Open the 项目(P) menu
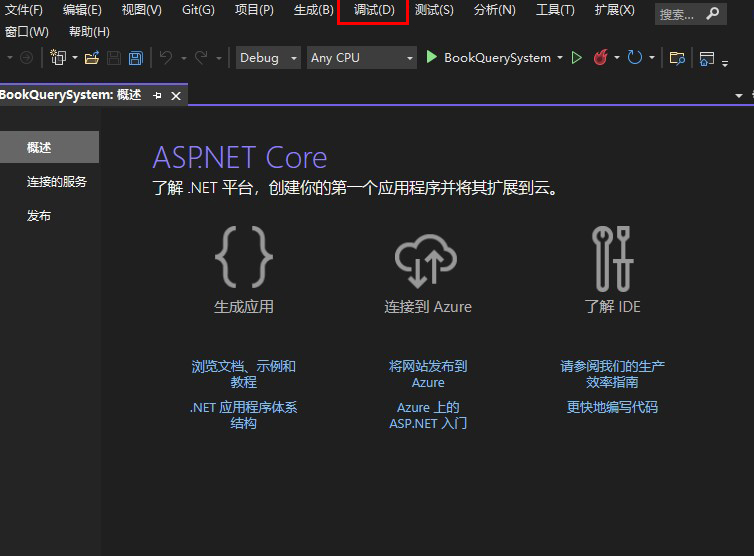Screen dimensions: 754x556 tap(254, 10)
